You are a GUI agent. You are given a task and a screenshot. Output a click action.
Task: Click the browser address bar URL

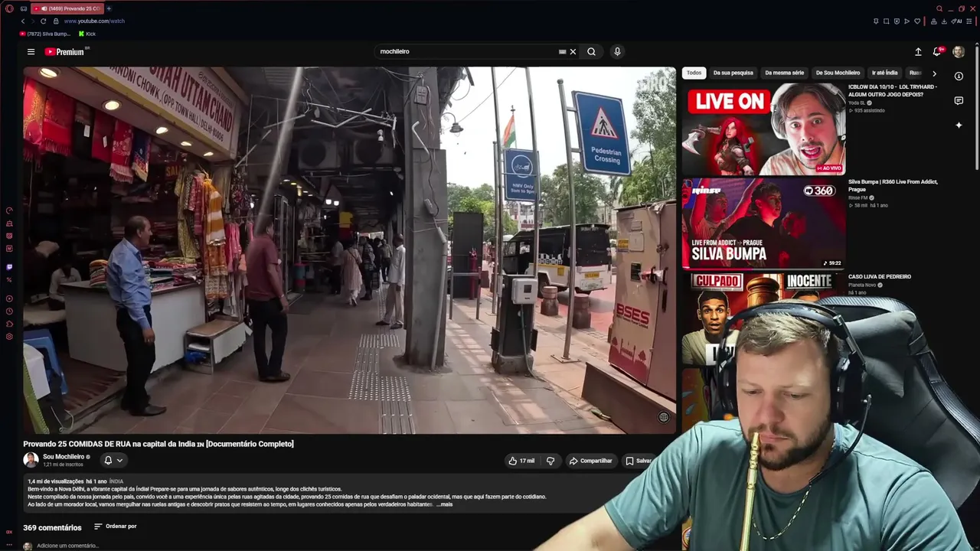[94, 21]
